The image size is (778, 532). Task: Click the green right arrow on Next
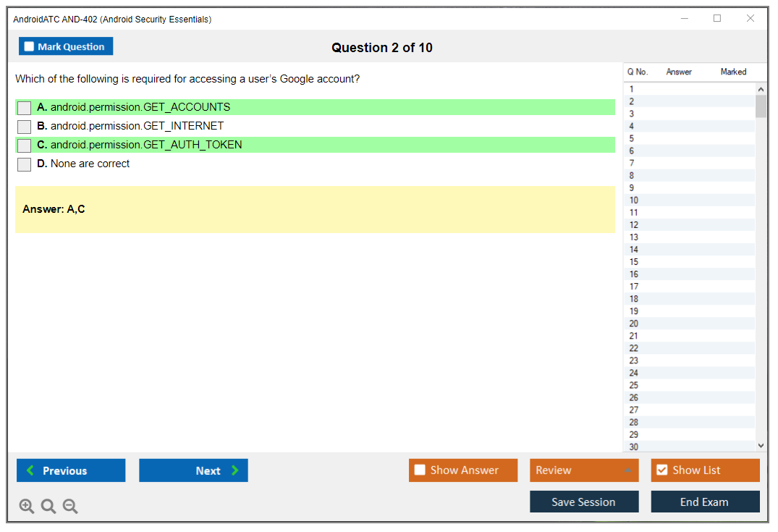235,470
